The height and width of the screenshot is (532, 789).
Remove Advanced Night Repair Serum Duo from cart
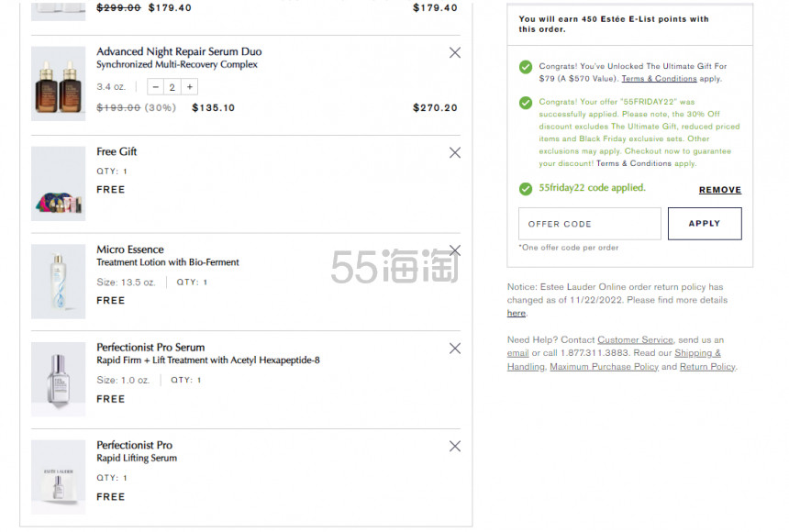tap(455, 52)
